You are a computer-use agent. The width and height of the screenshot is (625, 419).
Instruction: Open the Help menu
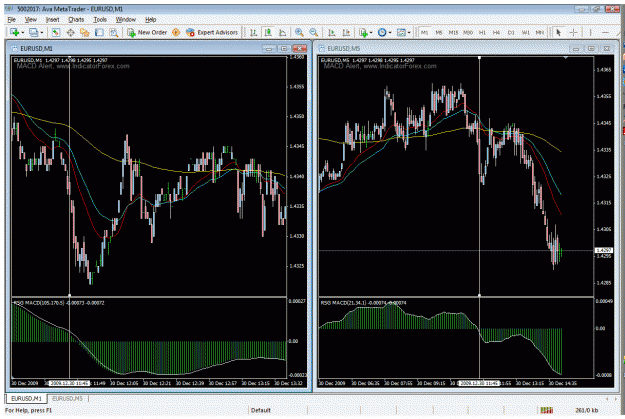point(150,19)
